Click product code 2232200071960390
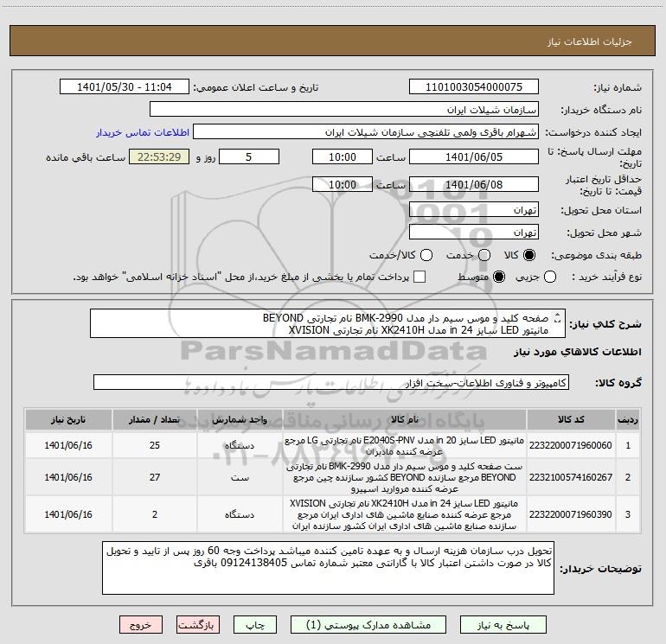 point(571,514)
